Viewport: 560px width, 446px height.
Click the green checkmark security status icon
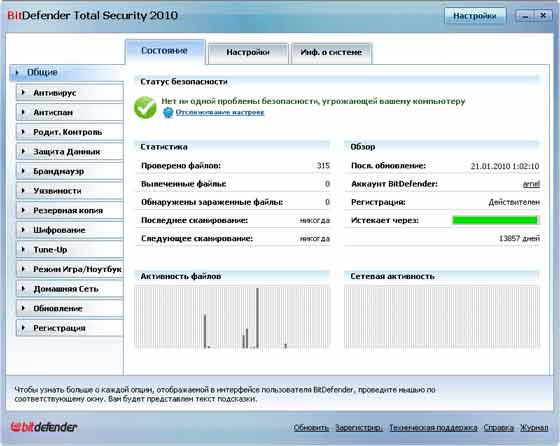(x=145, y=107)
